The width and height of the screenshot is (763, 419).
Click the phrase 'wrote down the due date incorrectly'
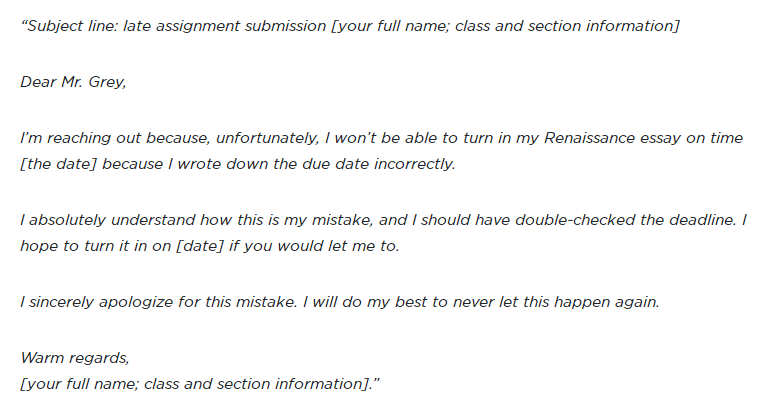point(316,164)
